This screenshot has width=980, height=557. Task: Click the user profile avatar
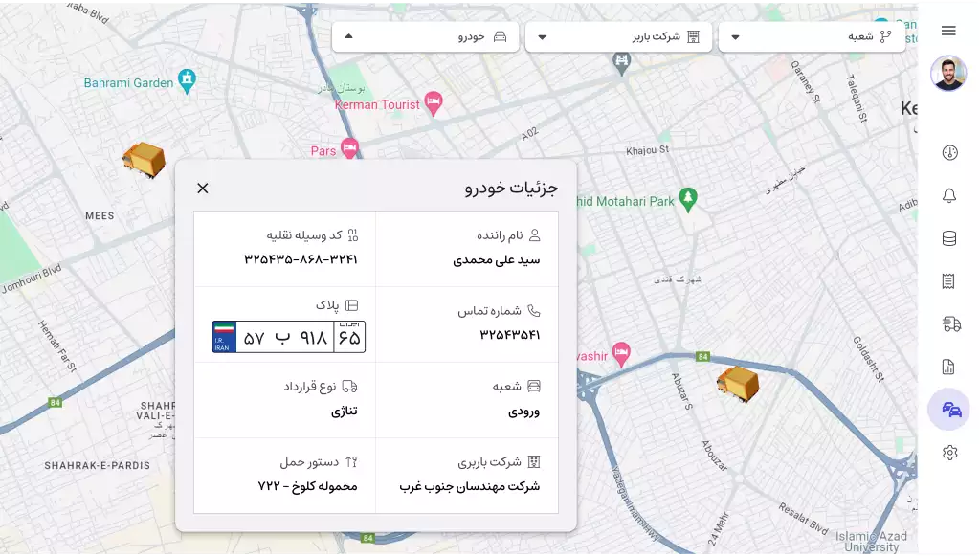click(x=948, y=74)
